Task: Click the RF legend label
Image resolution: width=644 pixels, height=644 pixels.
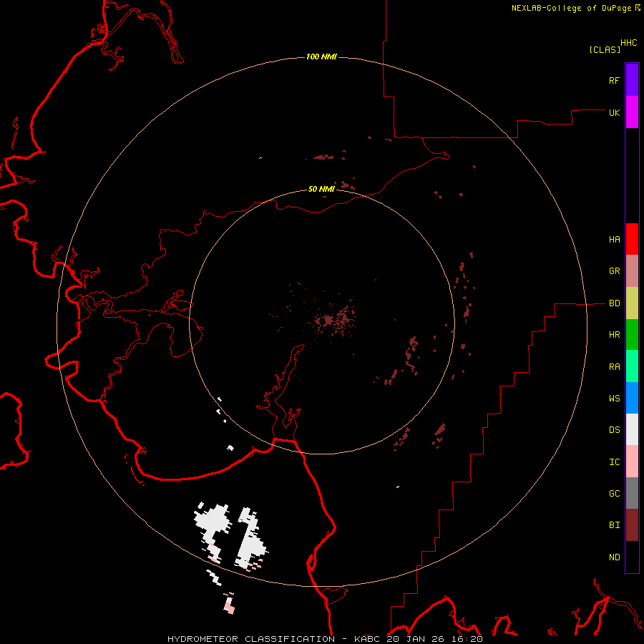Action: [614, 80]
